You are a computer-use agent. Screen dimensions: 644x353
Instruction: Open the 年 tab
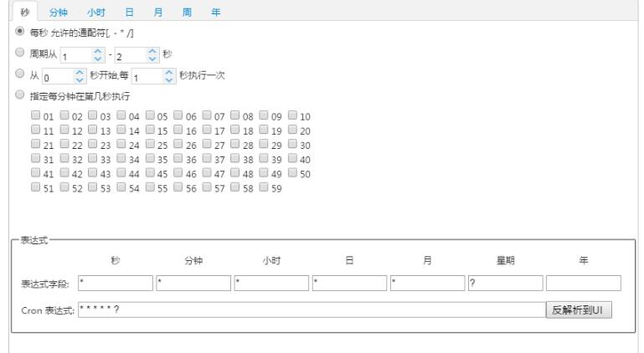click(215, 13)
